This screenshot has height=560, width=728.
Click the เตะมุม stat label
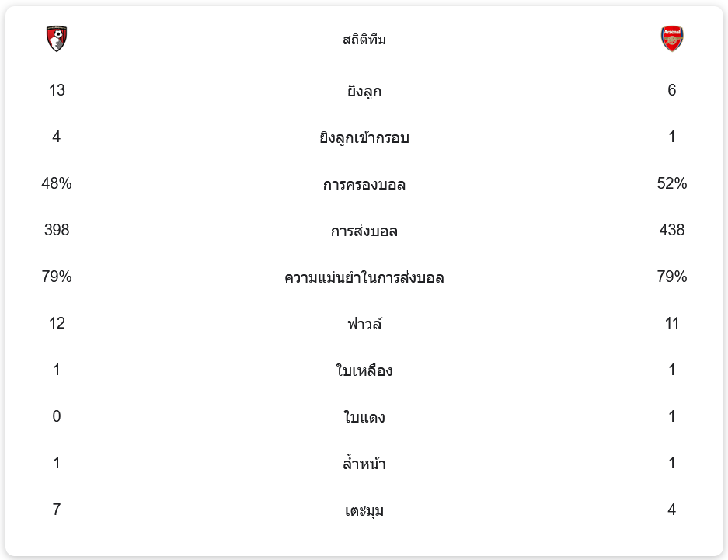[364, 510]
